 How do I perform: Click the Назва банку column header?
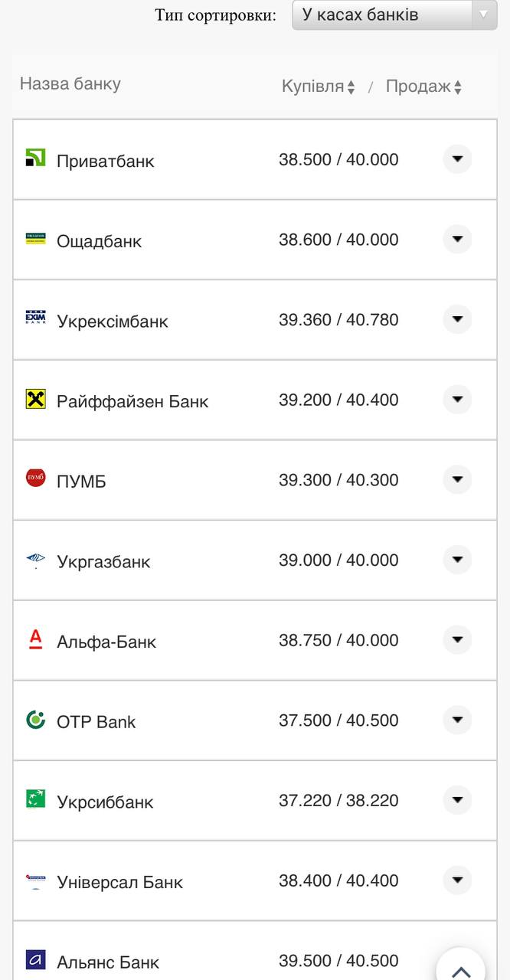(x=70, y=83)
